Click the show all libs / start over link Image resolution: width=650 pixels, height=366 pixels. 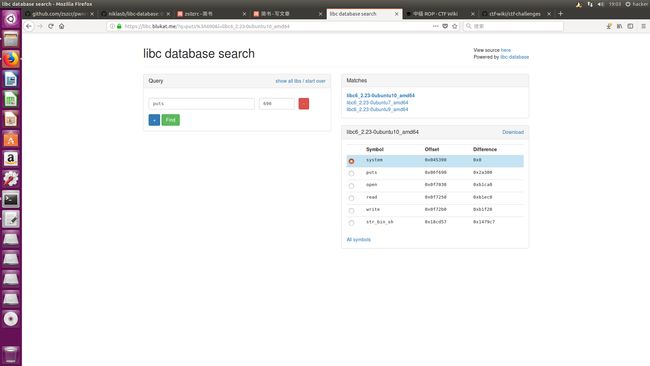coord(300,81)
